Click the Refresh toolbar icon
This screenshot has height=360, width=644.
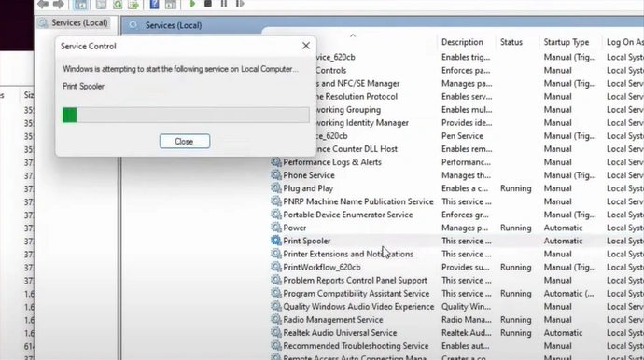[118, 4]
